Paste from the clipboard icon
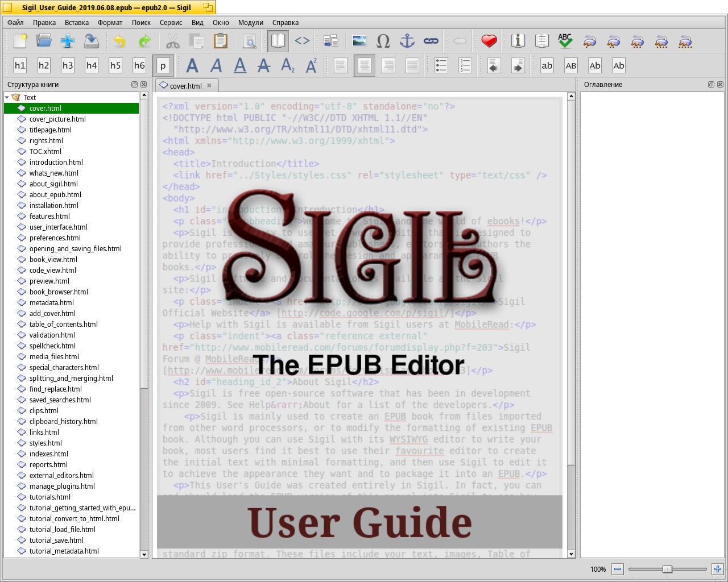The width and height of the screenshot is (728, 582). [221, 41]
